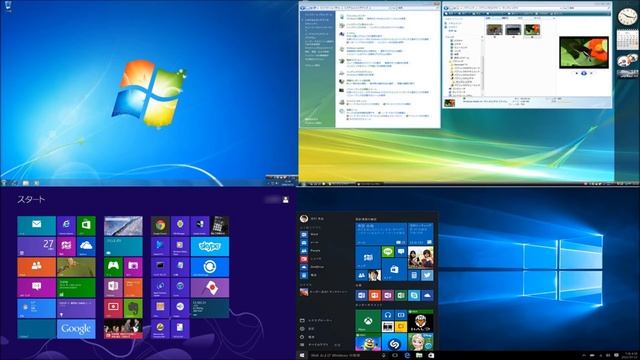
Task: Open File Explorer on the Windows 10 taskbar
Action: [x=419, y=356]
